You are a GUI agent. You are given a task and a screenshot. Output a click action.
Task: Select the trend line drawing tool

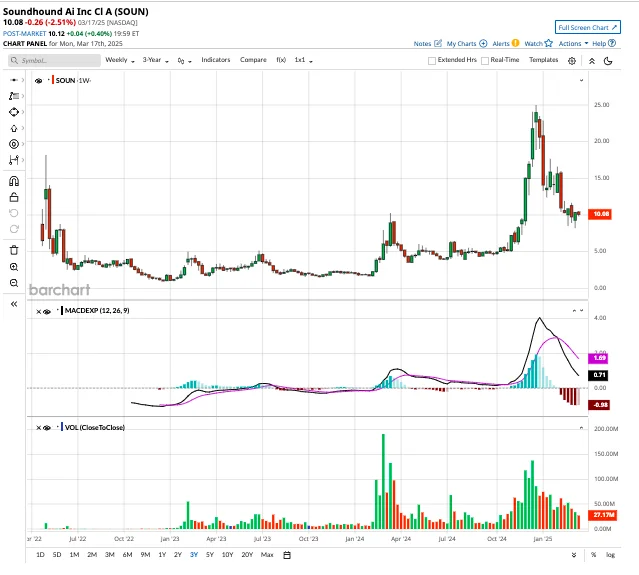[x=14, y=96]
